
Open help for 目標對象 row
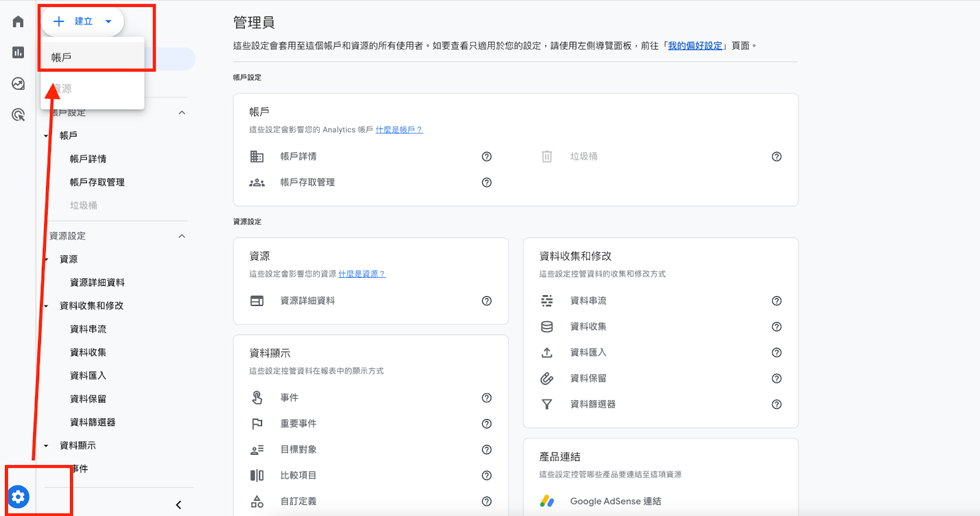pos(487,450)
